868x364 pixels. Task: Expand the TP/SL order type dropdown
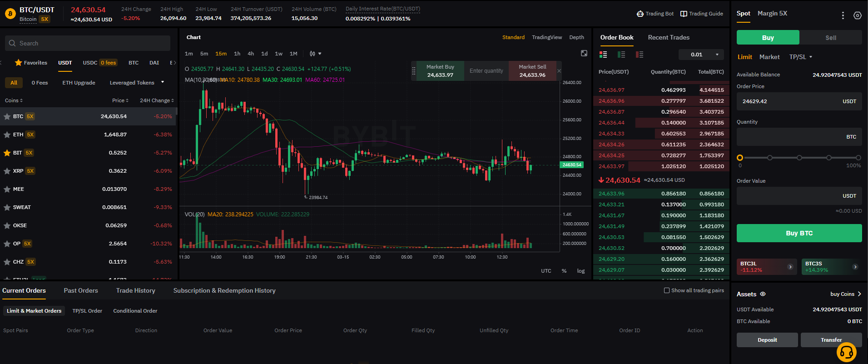click(801, 57)
